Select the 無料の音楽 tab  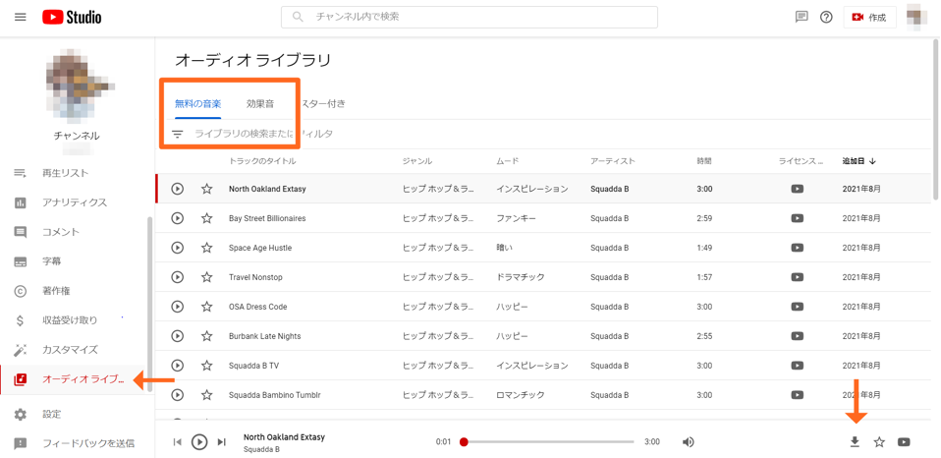(198, 103)
